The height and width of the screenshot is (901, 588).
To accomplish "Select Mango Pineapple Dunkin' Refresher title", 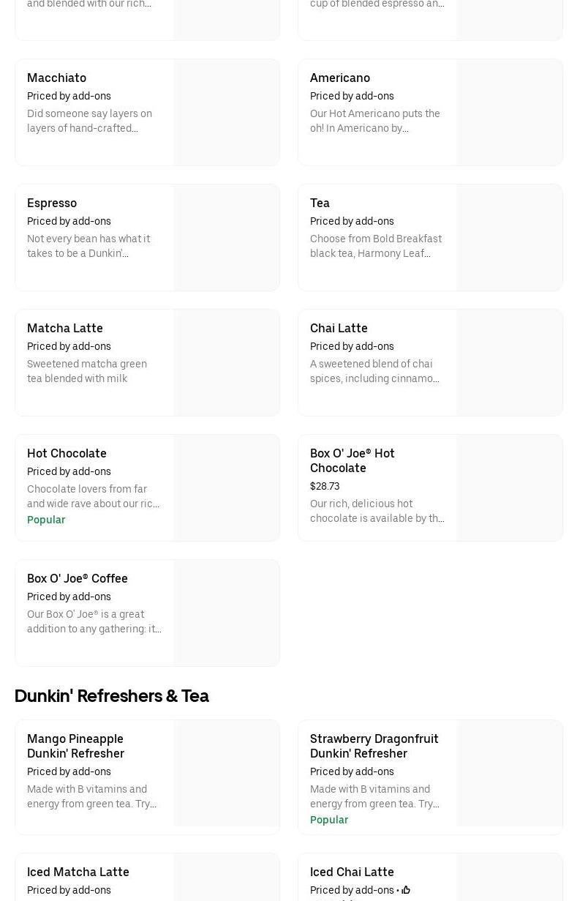I will click(75, 746).
